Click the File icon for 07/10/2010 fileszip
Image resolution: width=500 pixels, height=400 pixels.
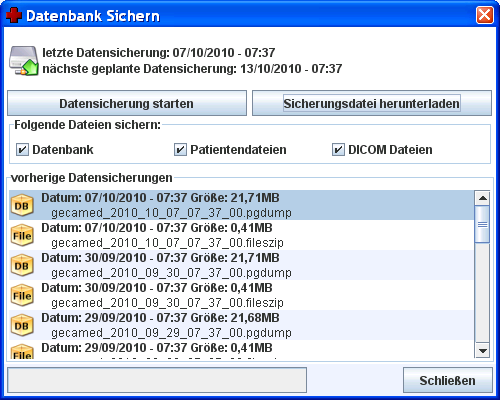pos(22,235)
